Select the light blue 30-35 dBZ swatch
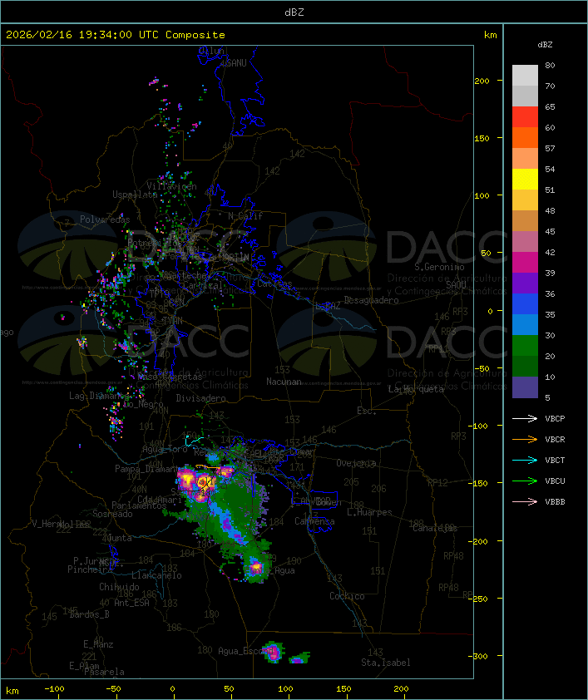 525,324
